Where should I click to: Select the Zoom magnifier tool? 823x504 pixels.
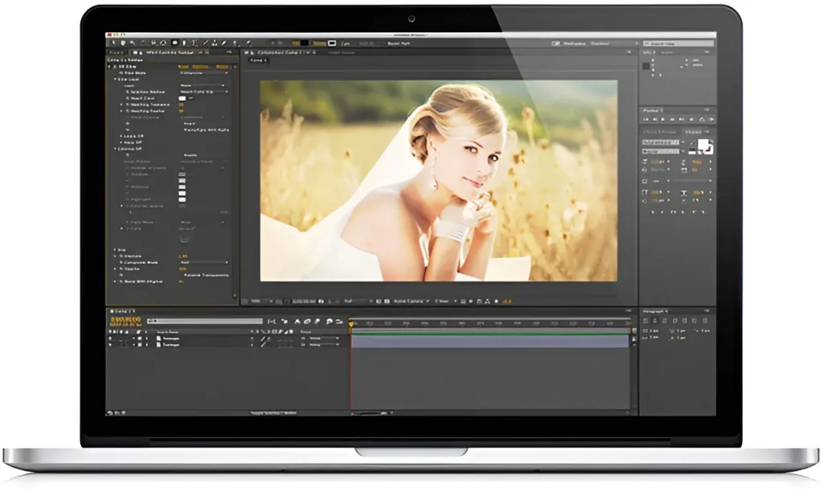[x=133, y=43]
